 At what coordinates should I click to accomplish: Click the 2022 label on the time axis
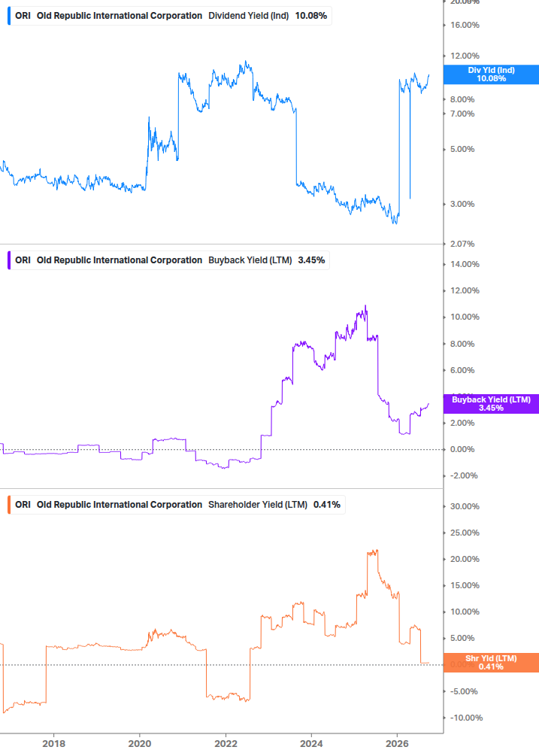click(x=226, y=744)
